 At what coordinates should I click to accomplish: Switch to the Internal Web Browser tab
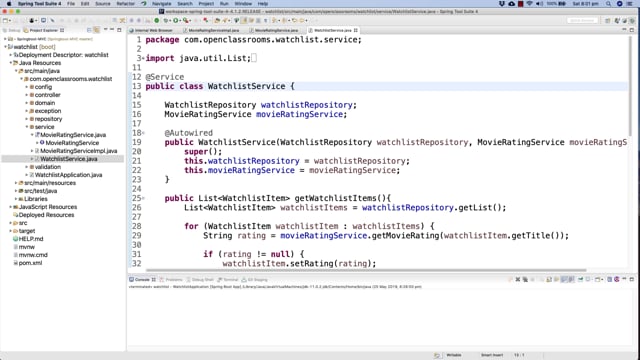(x=151, y=30)
